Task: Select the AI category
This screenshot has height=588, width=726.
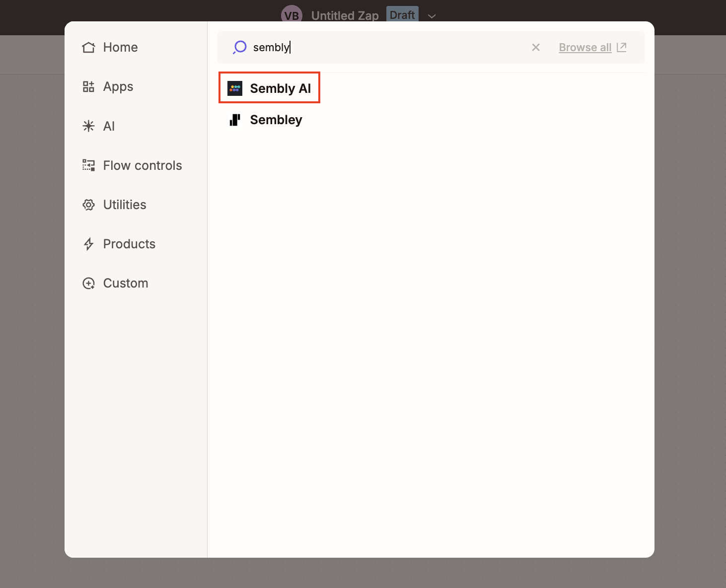Action: [x=98, y=126]
